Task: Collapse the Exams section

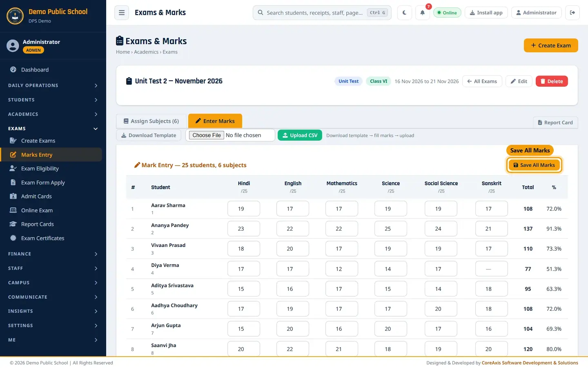Action: point(53,128)
